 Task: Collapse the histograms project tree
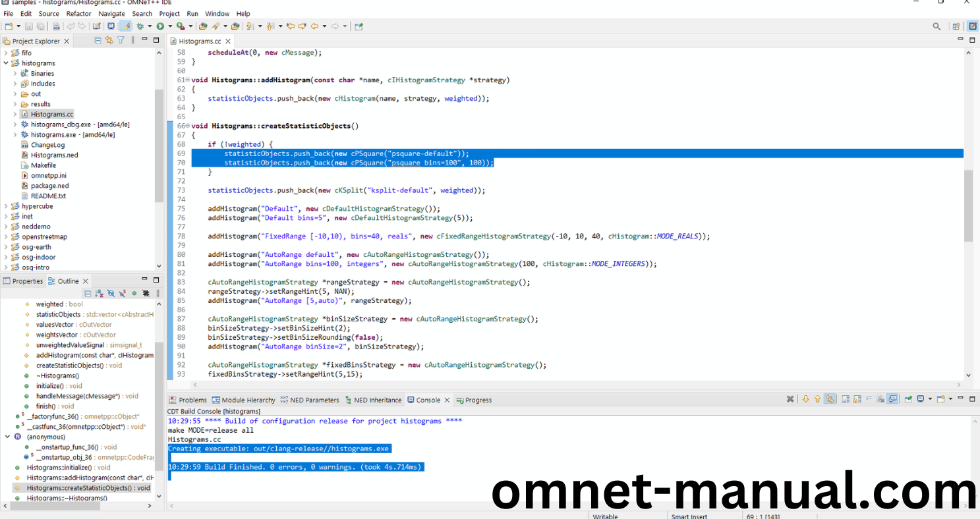click(6, 63)
